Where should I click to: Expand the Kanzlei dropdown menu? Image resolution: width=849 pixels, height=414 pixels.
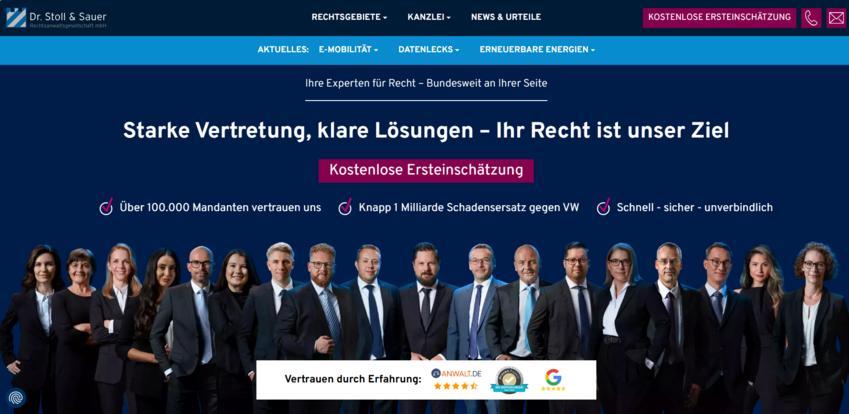[x=429, y=17]
